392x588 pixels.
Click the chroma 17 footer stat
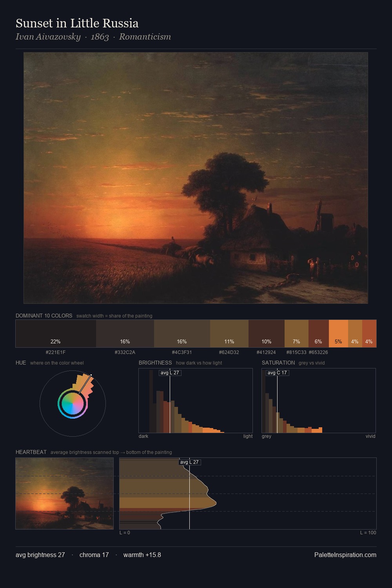pos(94,555)
